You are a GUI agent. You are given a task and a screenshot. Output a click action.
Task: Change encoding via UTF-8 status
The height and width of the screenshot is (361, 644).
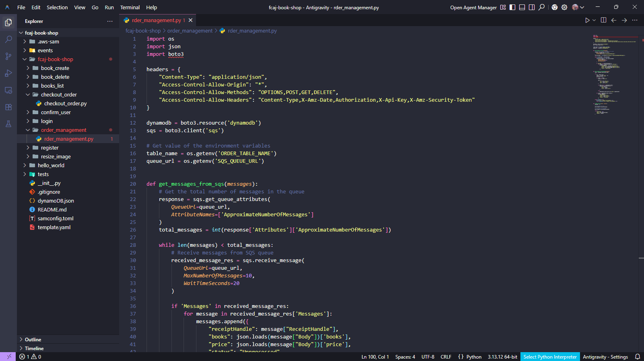point(428,357)
